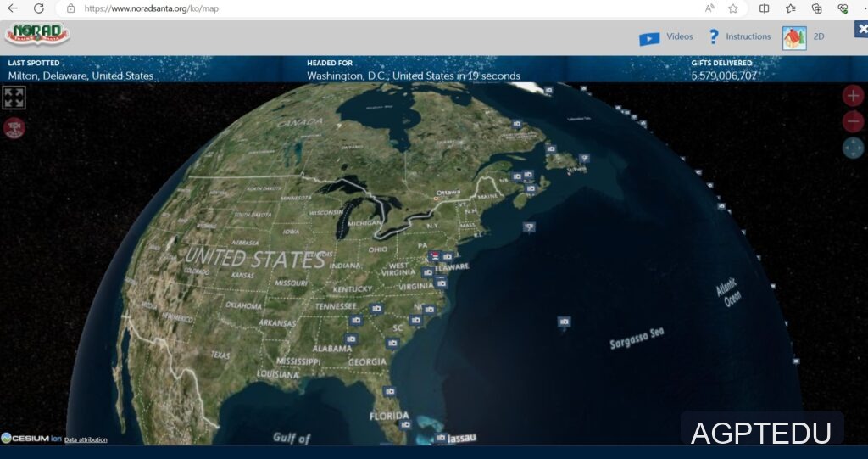This screenshot has height=459, width=868.
Task: Click the 'Milton, Delaware, United States' last spotted text
Action: pos(81,76)
